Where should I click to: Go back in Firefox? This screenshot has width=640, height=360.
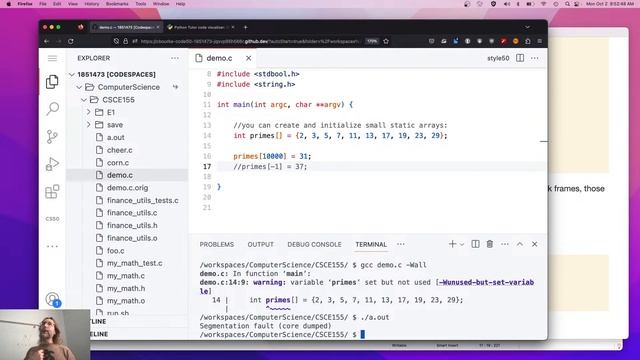pyautogui.click(x=47, y=41)
